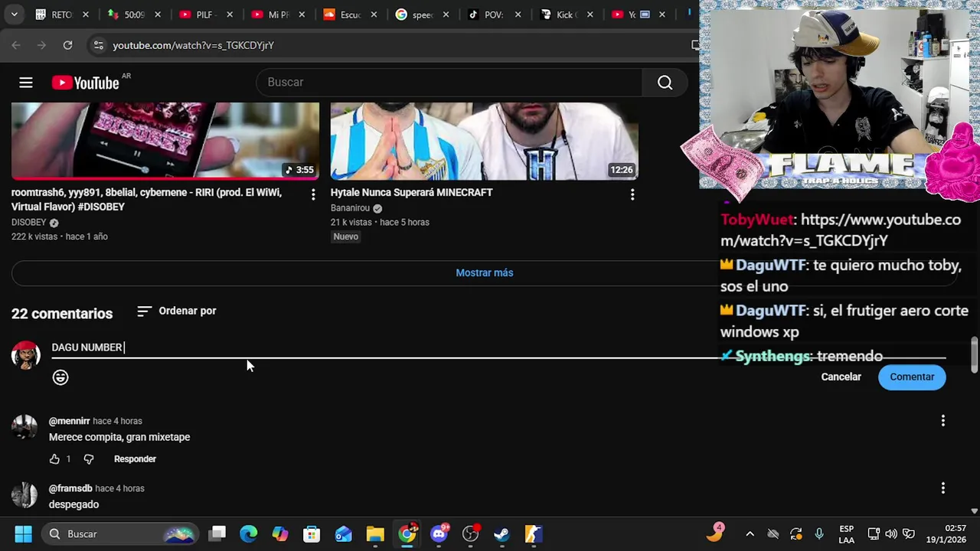The width and height of the screenshot is (980, 551).
Task: Close the TikTok POV tab
Action: pyautogui.click(x=518, y=15)
